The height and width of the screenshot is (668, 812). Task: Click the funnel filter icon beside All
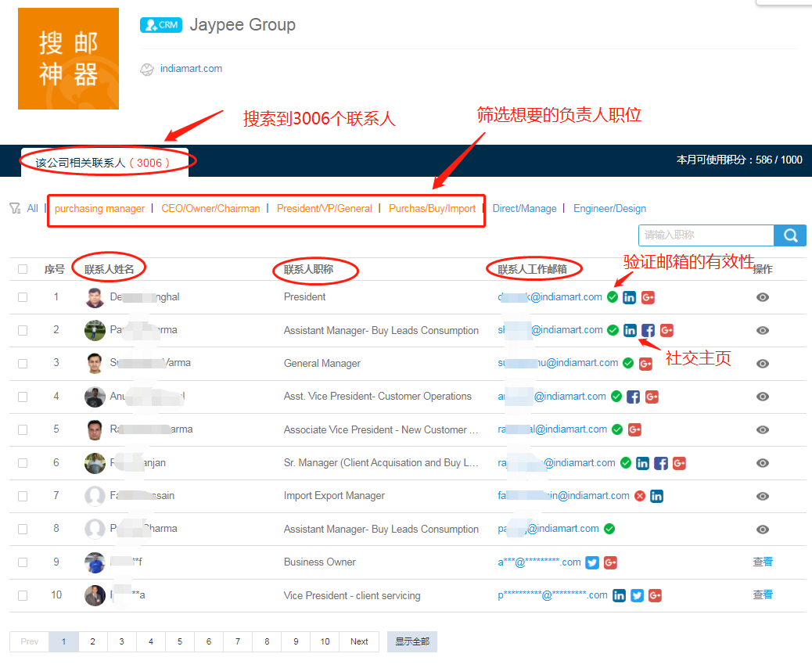[x=15, y=208]
